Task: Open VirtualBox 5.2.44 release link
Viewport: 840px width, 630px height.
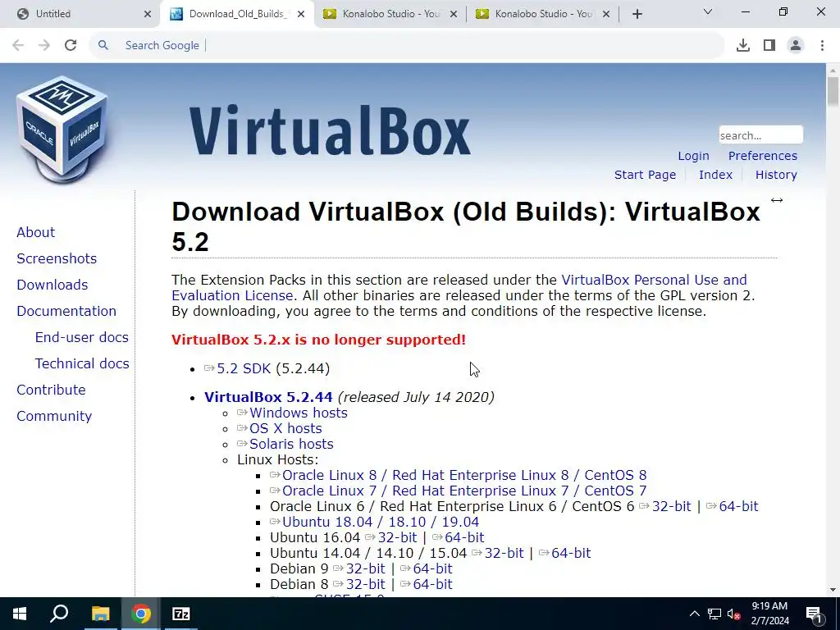Action: pyautogui.click(x=268, y=397)
